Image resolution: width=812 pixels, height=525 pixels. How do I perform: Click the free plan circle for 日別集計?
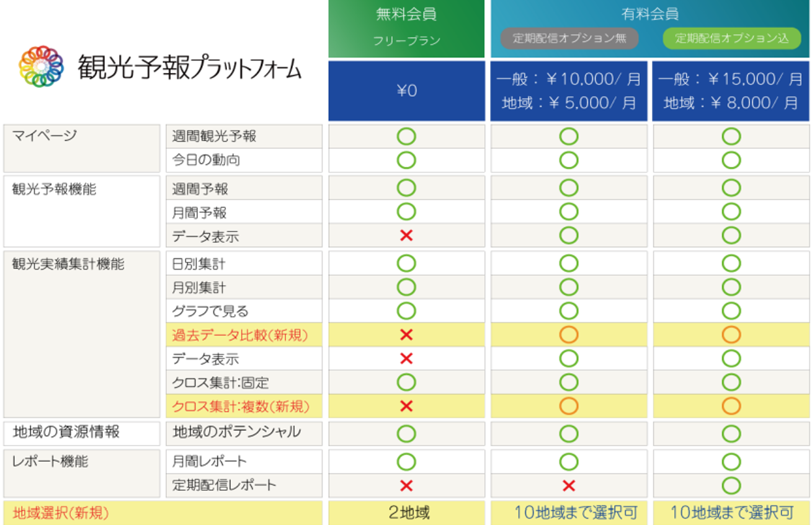pos(406,264)
